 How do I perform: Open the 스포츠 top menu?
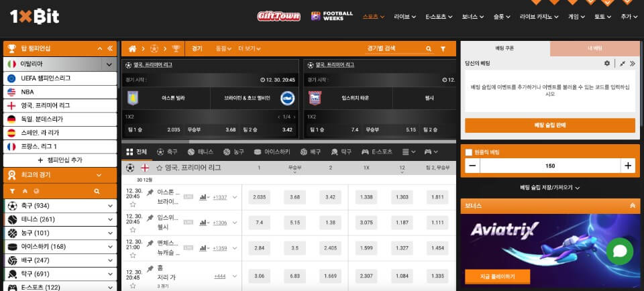(374, 17)
